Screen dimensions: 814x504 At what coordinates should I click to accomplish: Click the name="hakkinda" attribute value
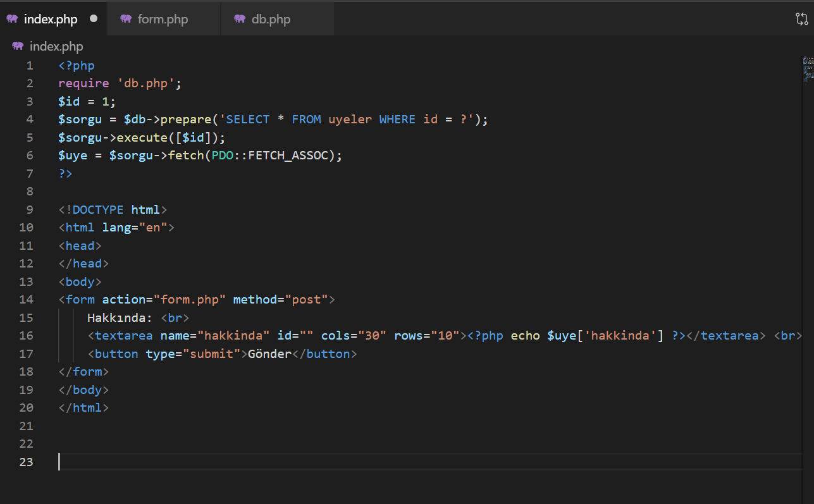coord(233,336)
